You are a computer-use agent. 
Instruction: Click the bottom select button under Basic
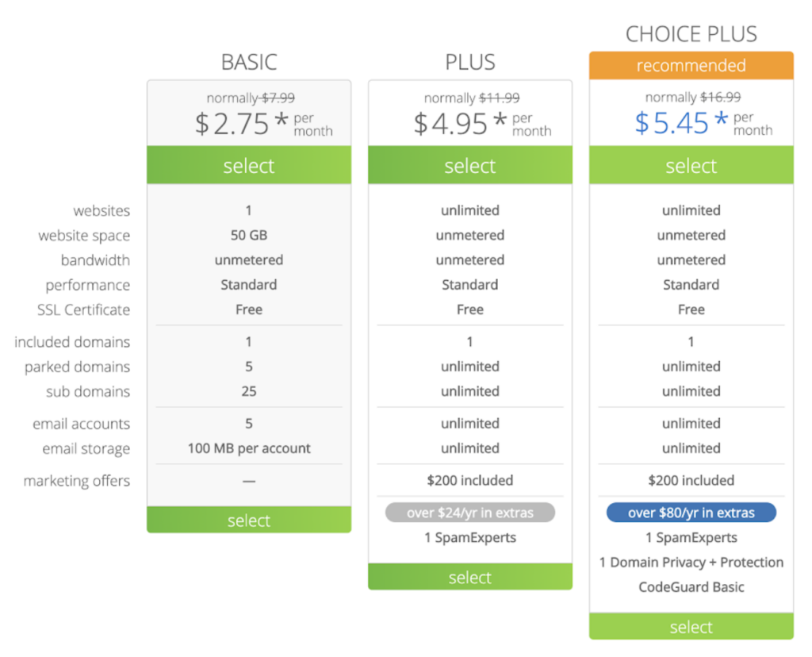point(248,520)
